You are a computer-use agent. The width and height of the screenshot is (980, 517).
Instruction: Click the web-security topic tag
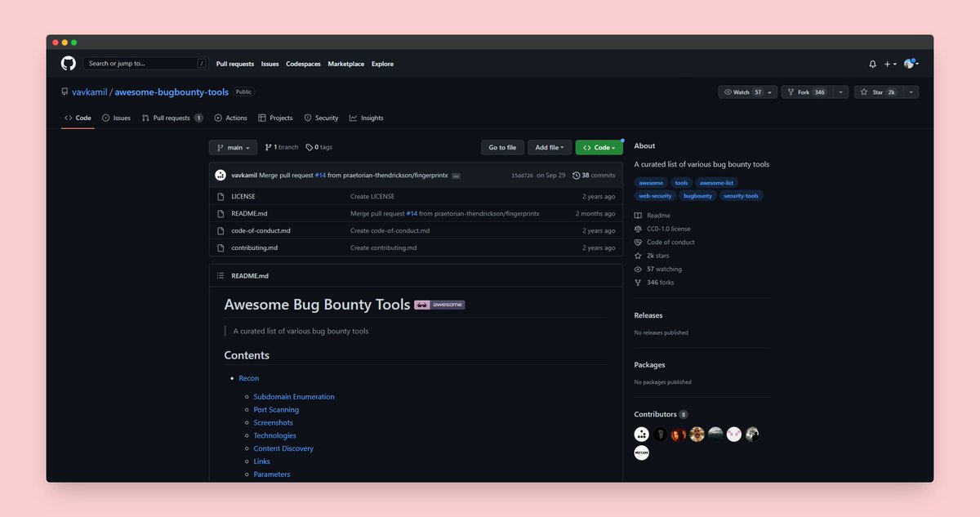click(655, 196)
